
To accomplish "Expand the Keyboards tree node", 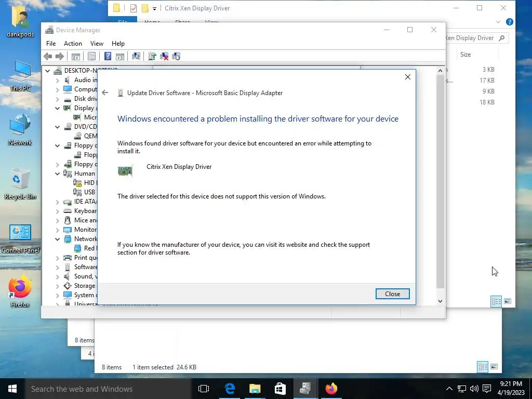I will pos(57,211).
